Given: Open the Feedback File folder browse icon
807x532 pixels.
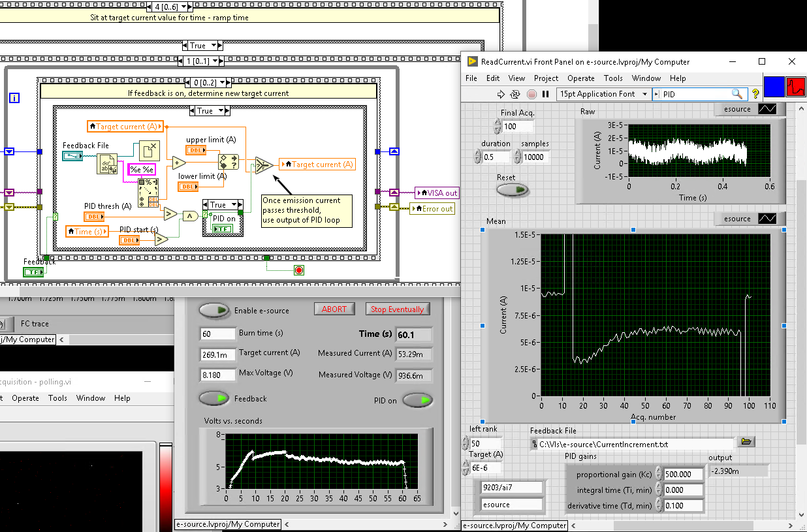Looking at the screenshot, I should click(x=747, y=442).
